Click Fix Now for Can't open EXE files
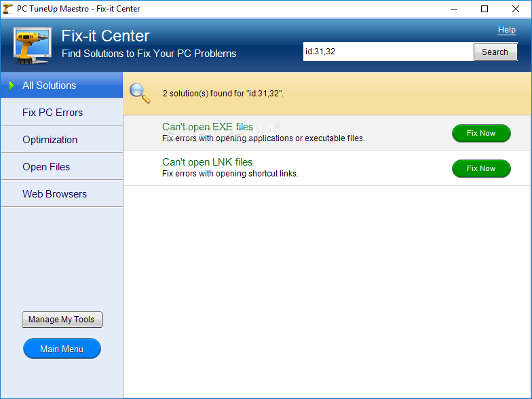 pos(481,133)
